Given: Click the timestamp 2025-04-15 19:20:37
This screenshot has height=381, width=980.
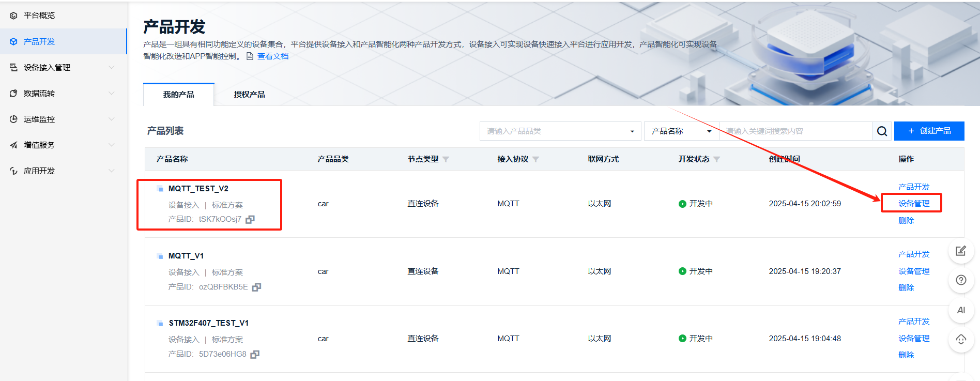Looking at the screenshot, I should tap(805, 271).
